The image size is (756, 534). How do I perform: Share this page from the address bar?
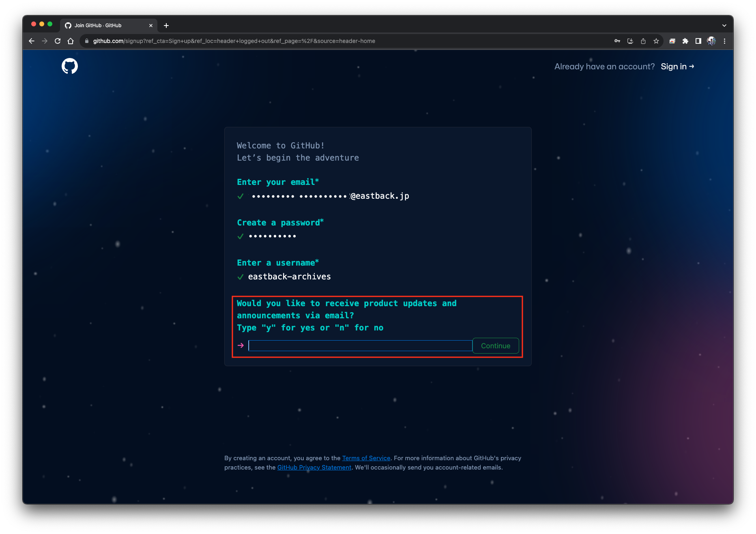[643, 41]
